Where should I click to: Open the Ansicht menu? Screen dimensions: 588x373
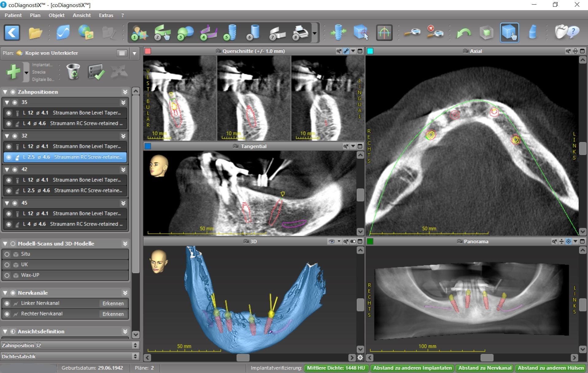[81, 15]
